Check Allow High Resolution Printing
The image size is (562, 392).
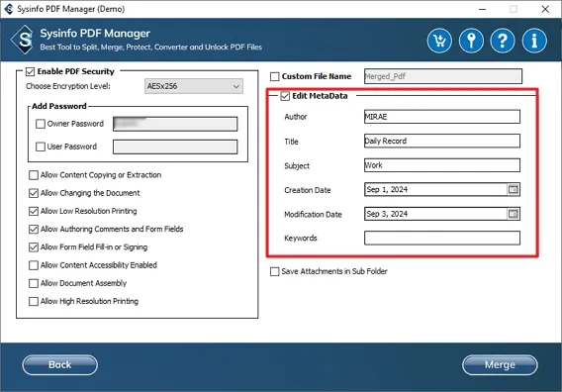point(34,301)
